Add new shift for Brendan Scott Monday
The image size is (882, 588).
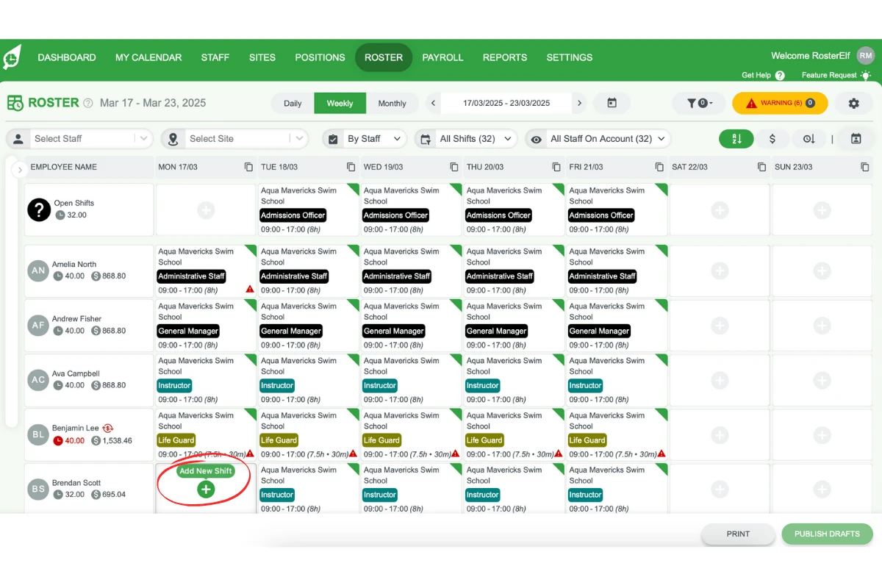coord(206,489)
